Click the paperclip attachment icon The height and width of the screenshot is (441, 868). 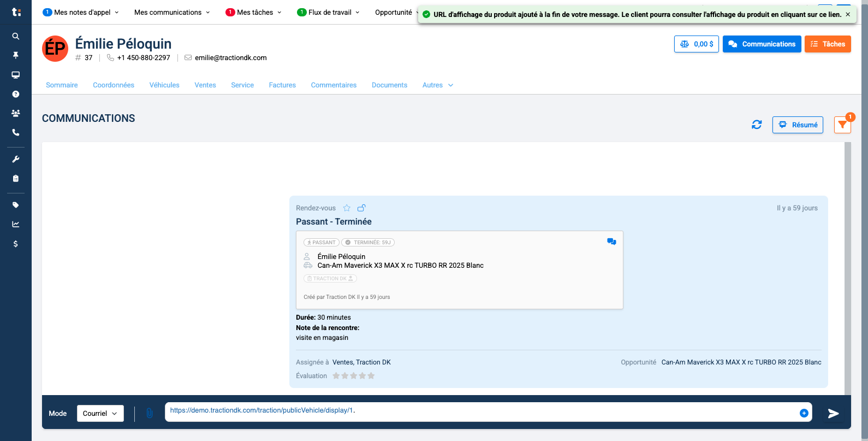click(x=150, y=413)
